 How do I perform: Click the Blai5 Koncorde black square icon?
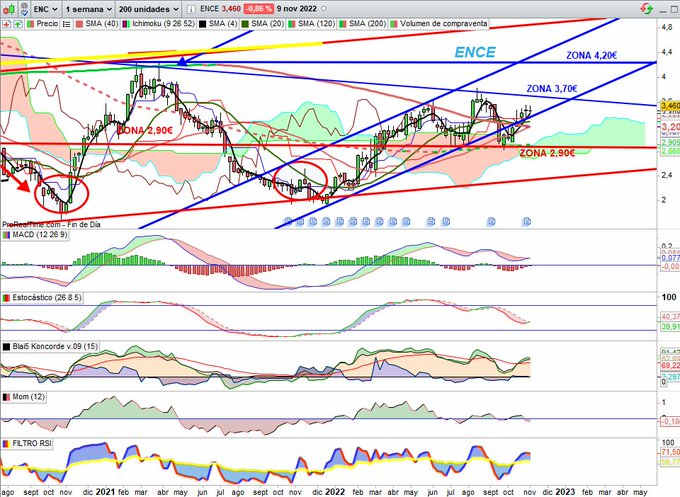point(6,347)
